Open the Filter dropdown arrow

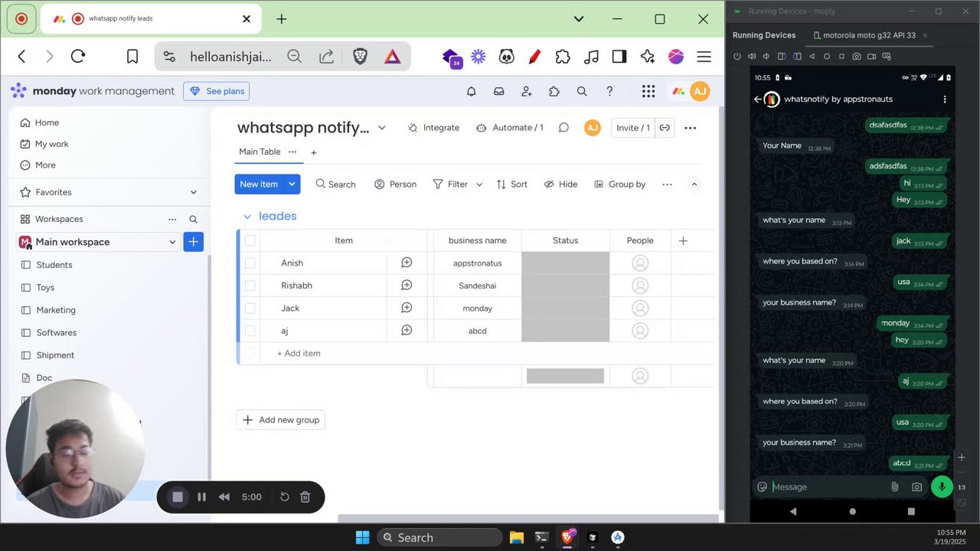(x=479, y=184)
